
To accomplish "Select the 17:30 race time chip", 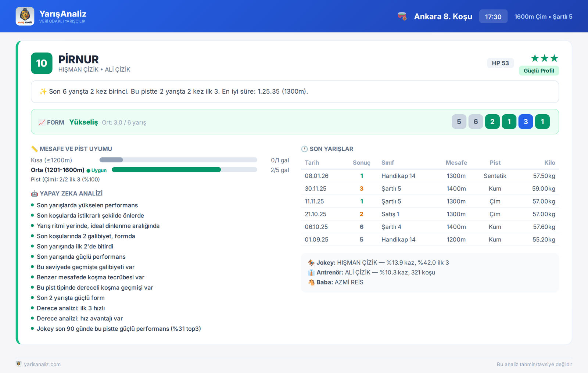I will click(493, 17).
